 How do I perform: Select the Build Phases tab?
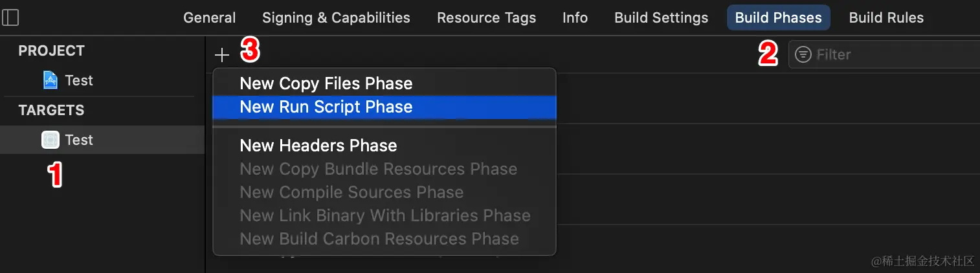click(x=778, y=17)
